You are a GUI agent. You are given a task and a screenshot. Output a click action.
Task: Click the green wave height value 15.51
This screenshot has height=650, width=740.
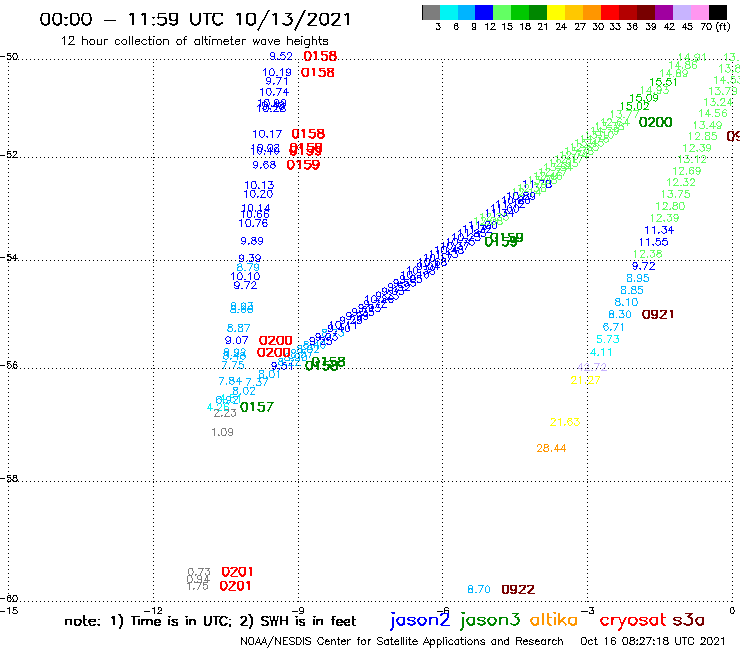click(x=663, y=82)
